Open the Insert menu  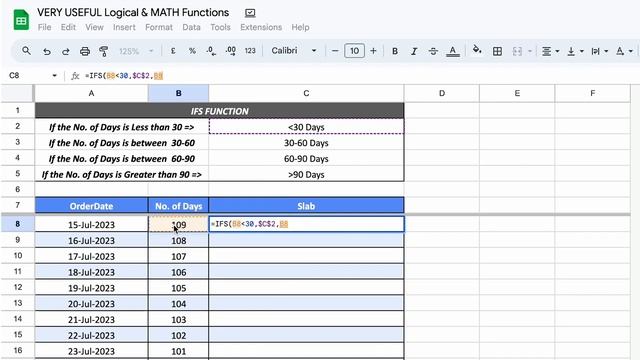click(x=124, y=27)
